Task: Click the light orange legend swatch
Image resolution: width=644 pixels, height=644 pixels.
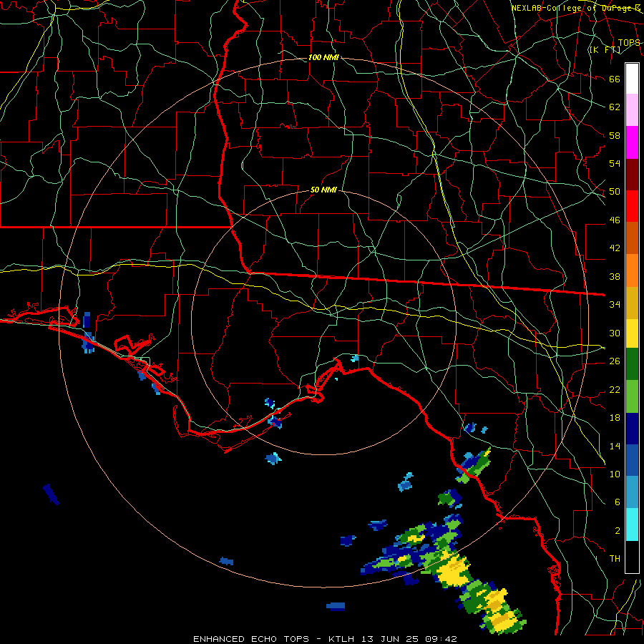Action: (632, 270)
